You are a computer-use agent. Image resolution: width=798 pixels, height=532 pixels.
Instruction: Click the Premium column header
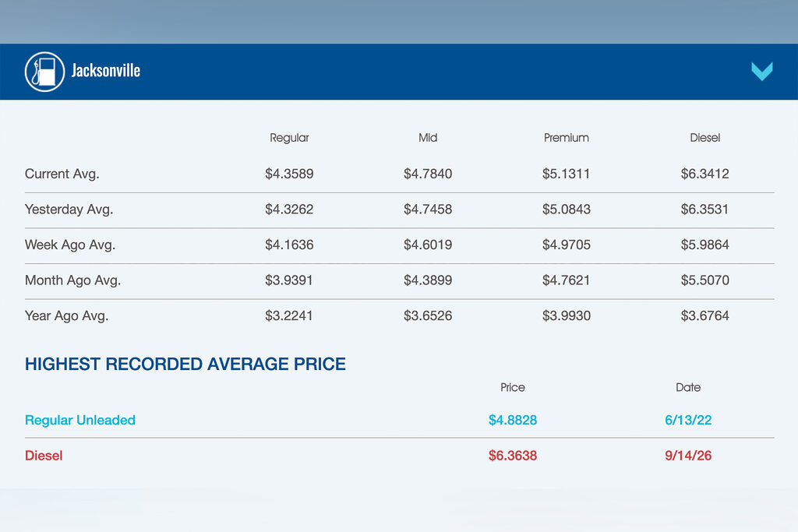click(x=566, y=138)
